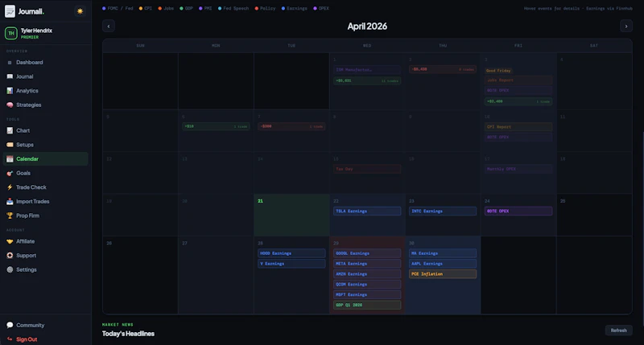The image size is (644, 345).
Task: Click the Sign Out arrow icon
Action: click(10, 339)
